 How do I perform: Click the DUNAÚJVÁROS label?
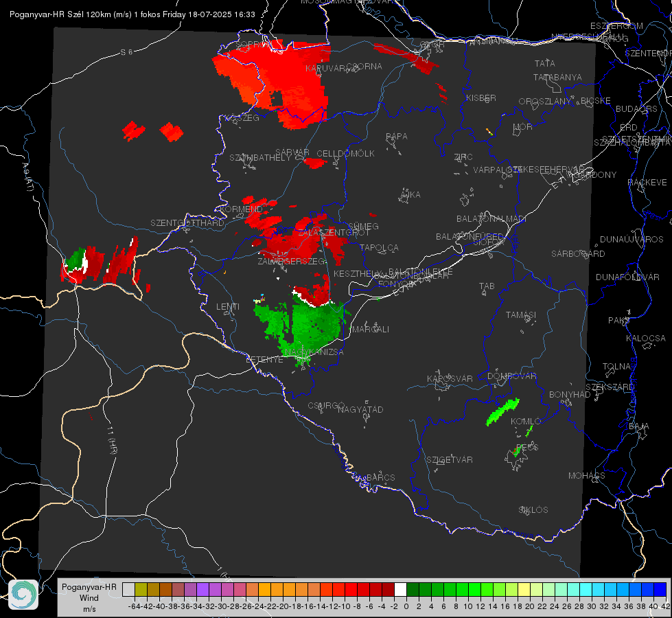tap(632, 240)
